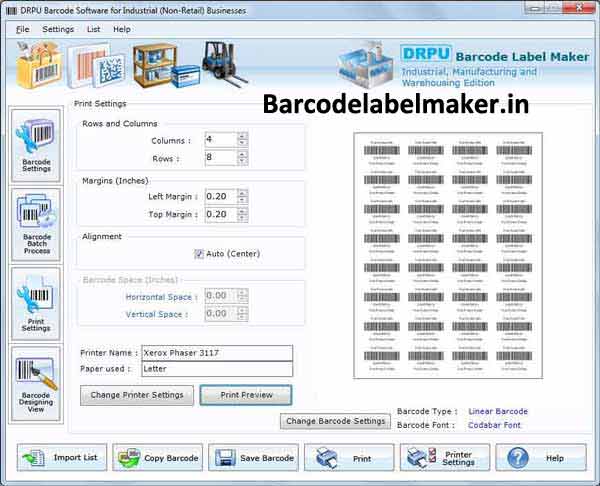Increase the Columns value with up arrow
This screenshot has height=486, width=600.
(242, 136)
